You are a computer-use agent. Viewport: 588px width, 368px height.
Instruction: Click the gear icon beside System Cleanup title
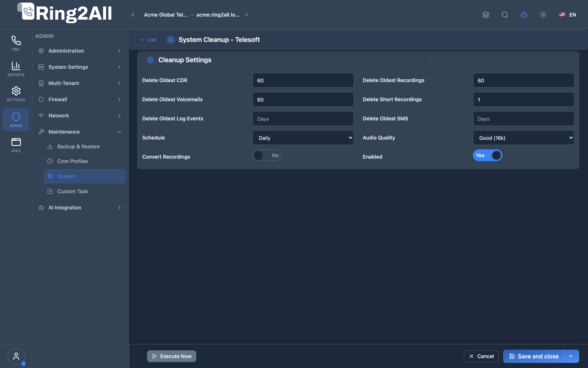click(x=171, y=40)
